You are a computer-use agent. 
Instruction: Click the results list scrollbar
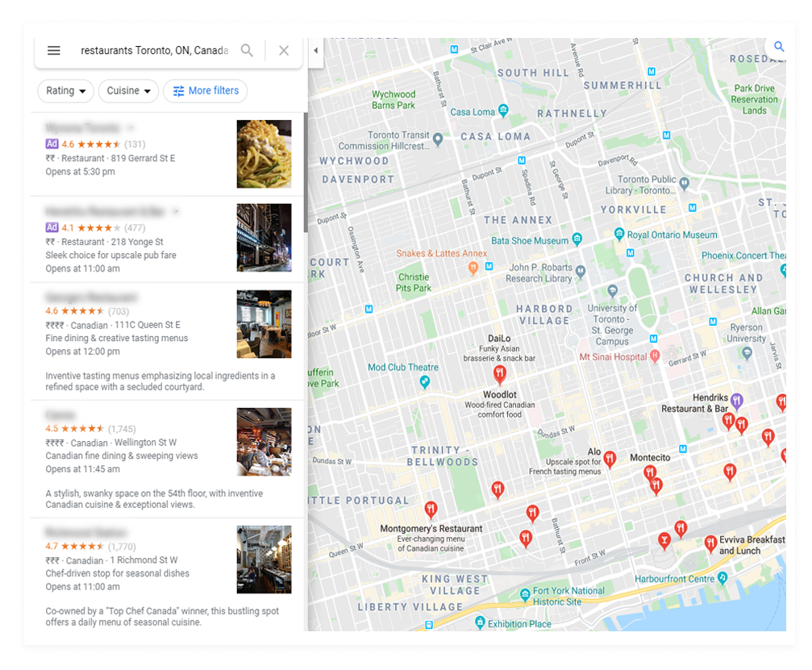click(306, 173)
